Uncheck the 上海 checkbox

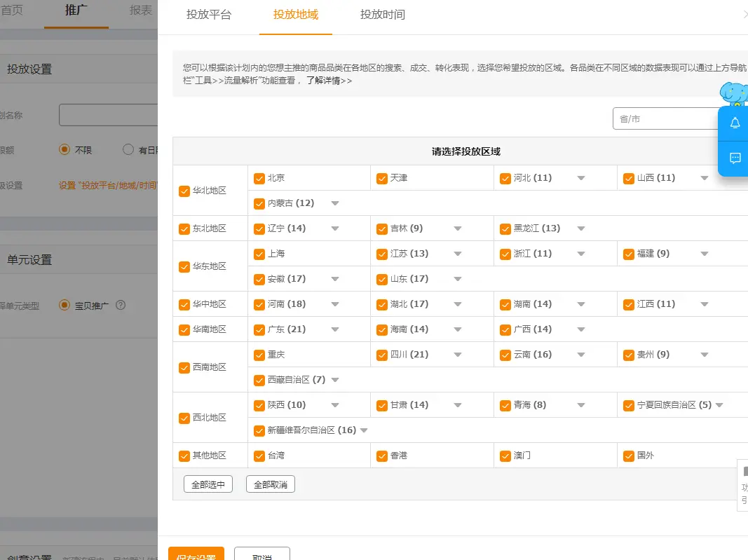coord(259,254)
